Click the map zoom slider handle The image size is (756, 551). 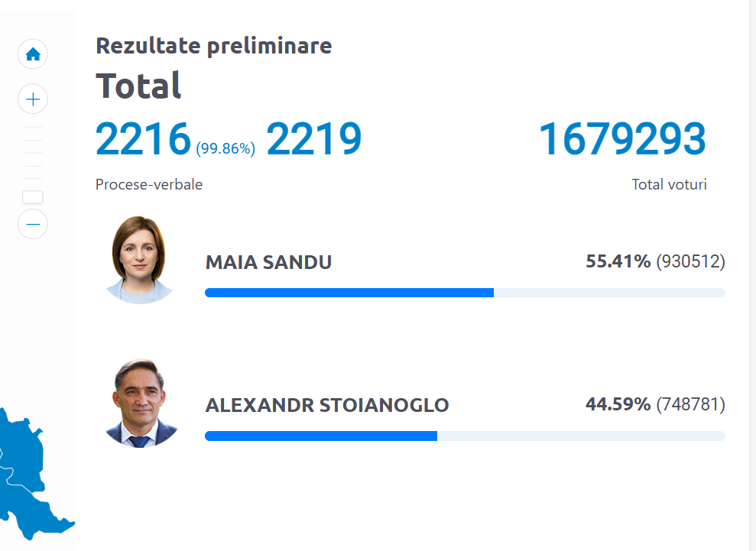33,197
